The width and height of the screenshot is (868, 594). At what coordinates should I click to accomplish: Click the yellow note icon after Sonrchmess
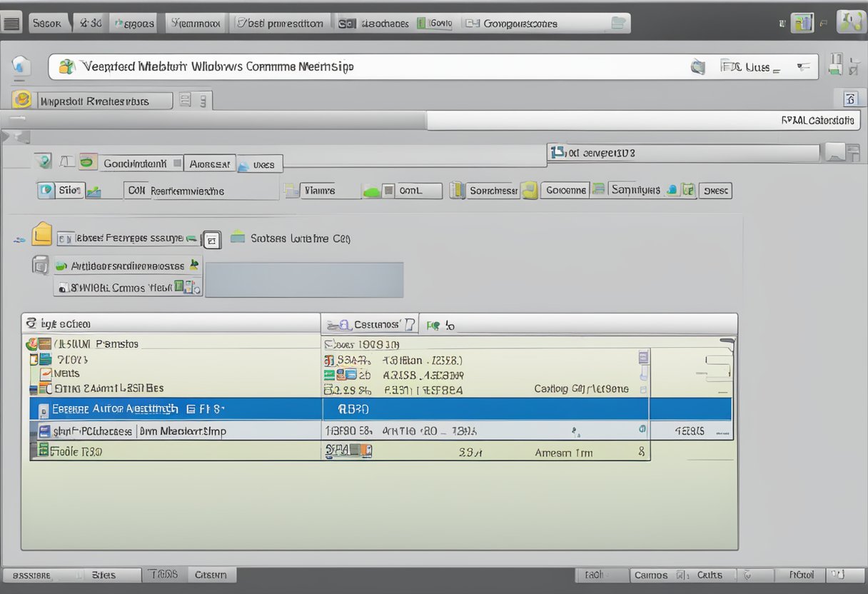(528, 190)
